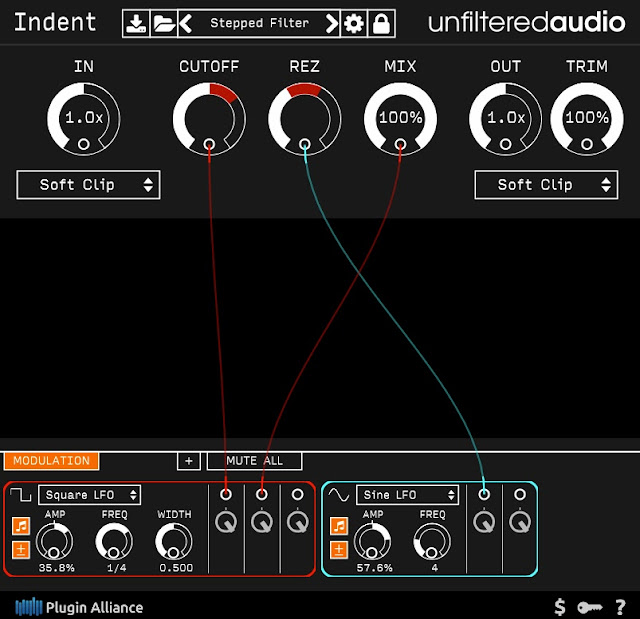Viewport: 640px width, 619px height.
Task: Click the MUTE ALL button
Action: point(254,461)
